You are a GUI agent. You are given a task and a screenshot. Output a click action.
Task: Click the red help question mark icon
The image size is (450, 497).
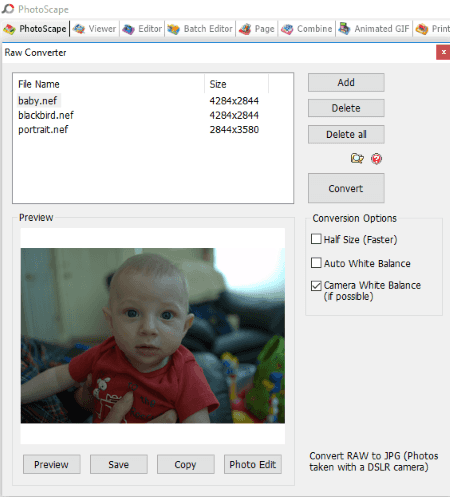tap(376, 159)
